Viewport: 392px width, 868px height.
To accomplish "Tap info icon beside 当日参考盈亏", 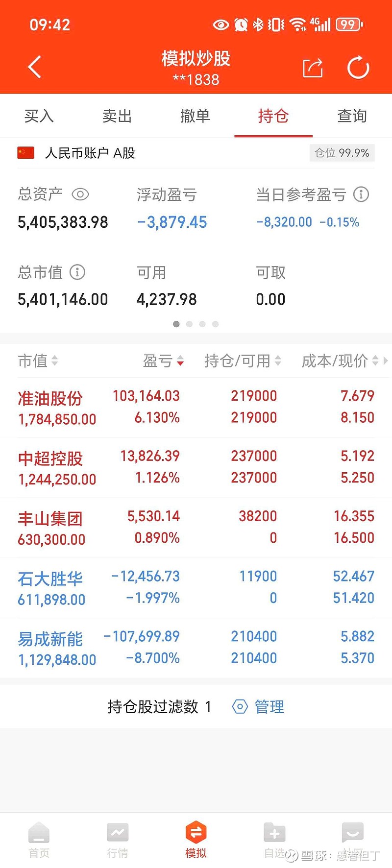I will pyautogui.click(x=361, y=194).
